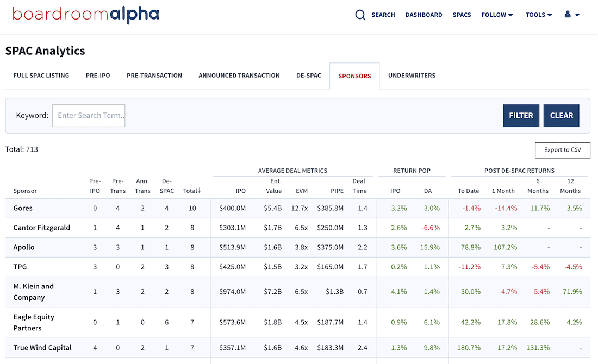Open the SEARCH link in navigation

[x=383, y=15]
